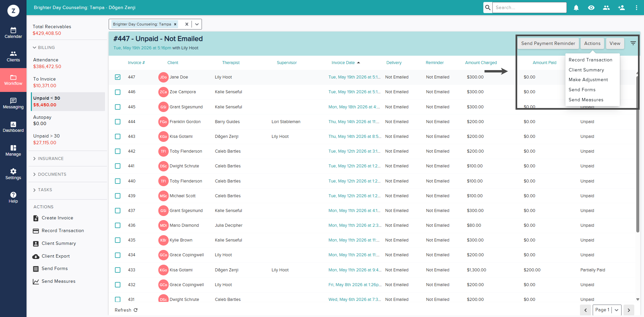Screen dimensions: 644x317
Task: Click the group people icon in header
Action: 606,7
